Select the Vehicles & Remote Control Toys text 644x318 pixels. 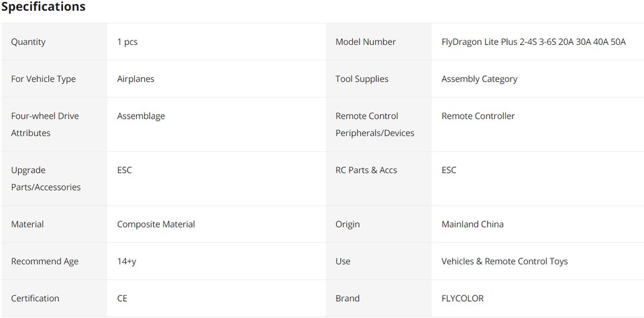pyautogui.click(x=504, y=261)
